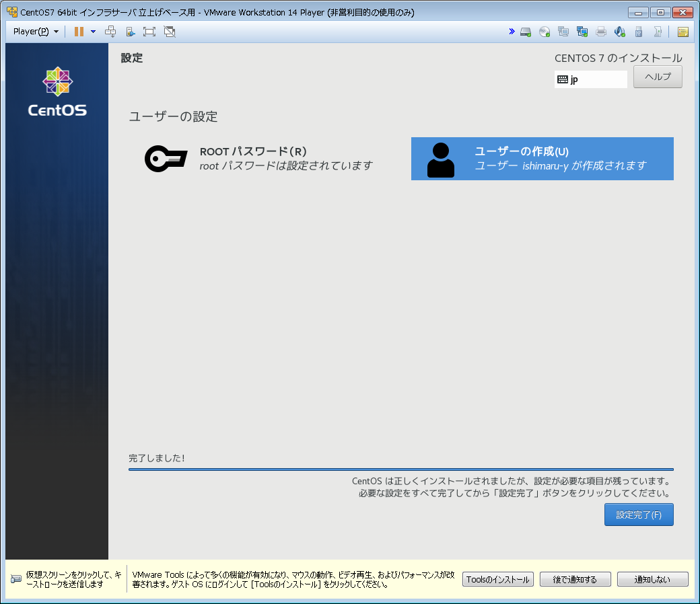Click the CentOS logo in sidebar
This screenshot has height=604, width=700.
(57, 92)
